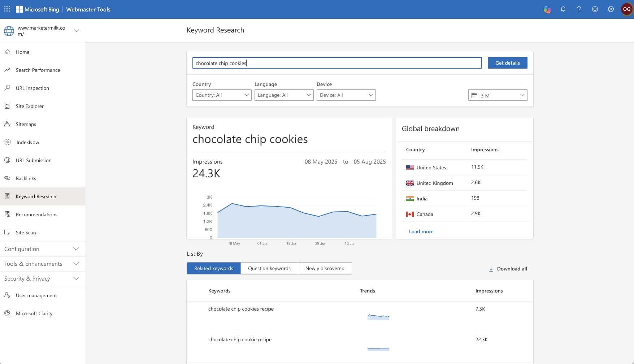
Task: Open notifications bell icon
Action: click(563, 9)
